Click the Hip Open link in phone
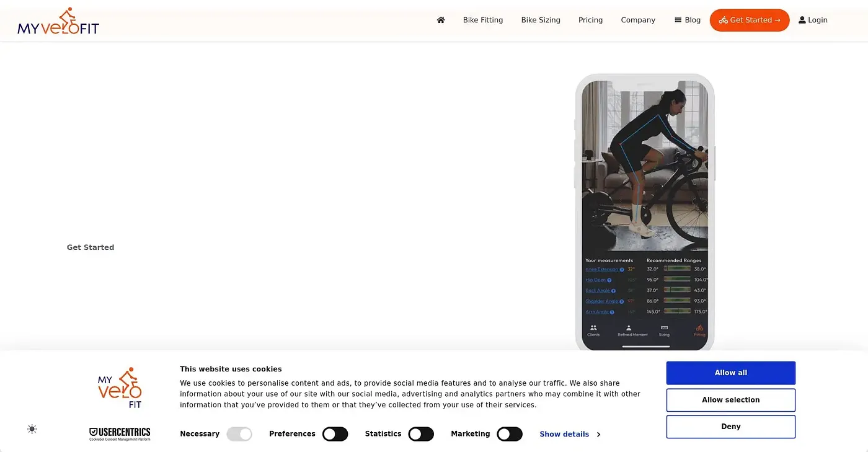The height and width of the screenshot is (452, 868). tap(596, 280)
